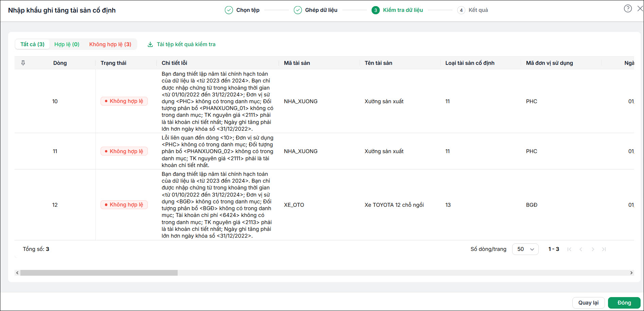This screenshot has width=644, height=311.
Task: Switch to the Hợp lệ (0) tab
Action: click(67, 44)
